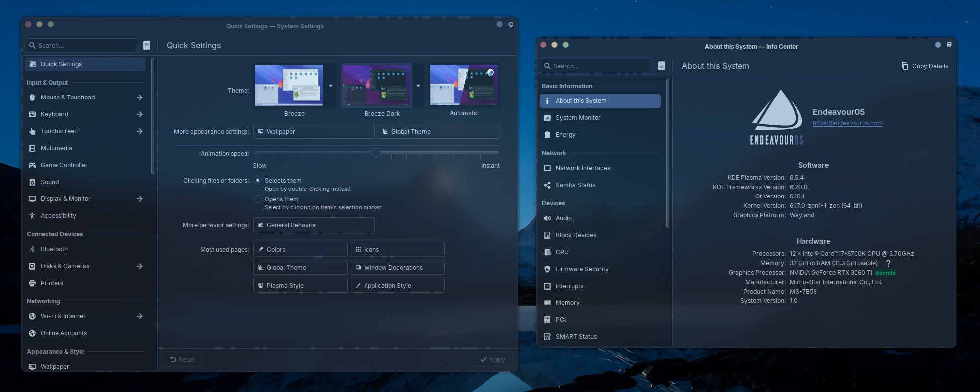Select the 'Selects them' radio option
Image resolution: width=980 pixels, height=392 pixels.
click(258, 181)
